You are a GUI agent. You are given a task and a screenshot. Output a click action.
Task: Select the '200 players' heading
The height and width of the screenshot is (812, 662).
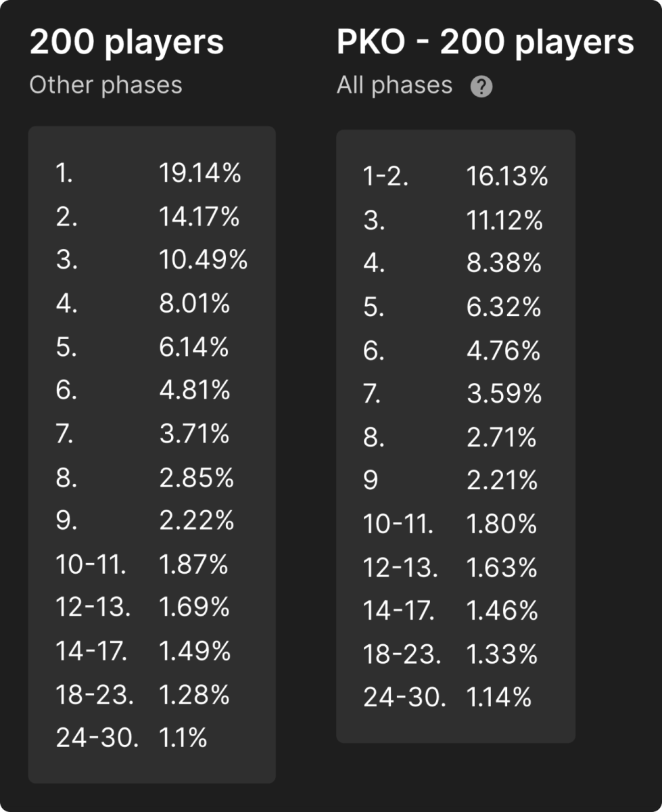(126, 43)
